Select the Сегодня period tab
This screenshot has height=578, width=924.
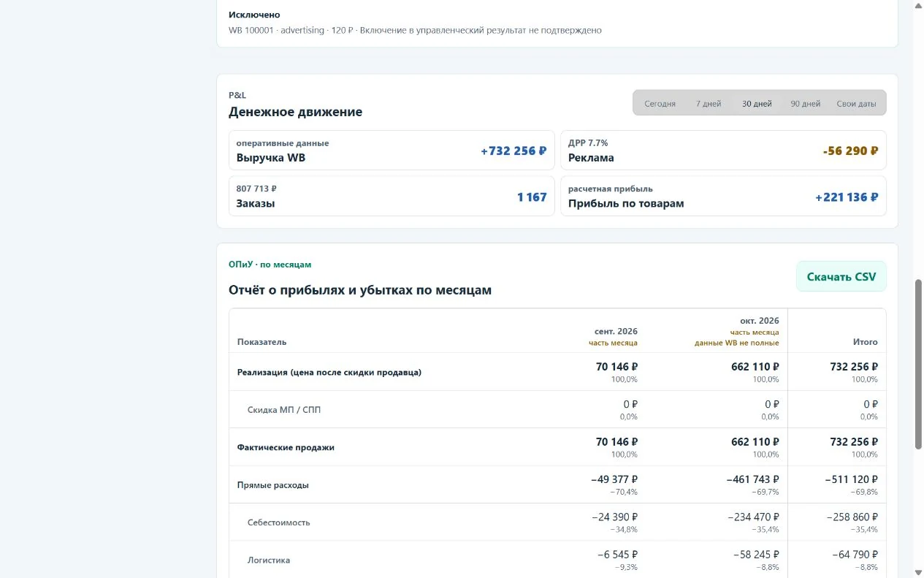660,103
